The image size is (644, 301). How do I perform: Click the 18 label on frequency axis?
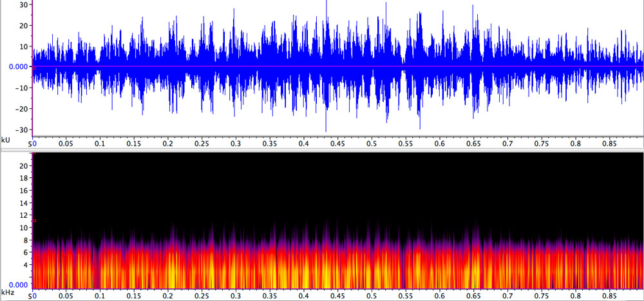(24, 178)
